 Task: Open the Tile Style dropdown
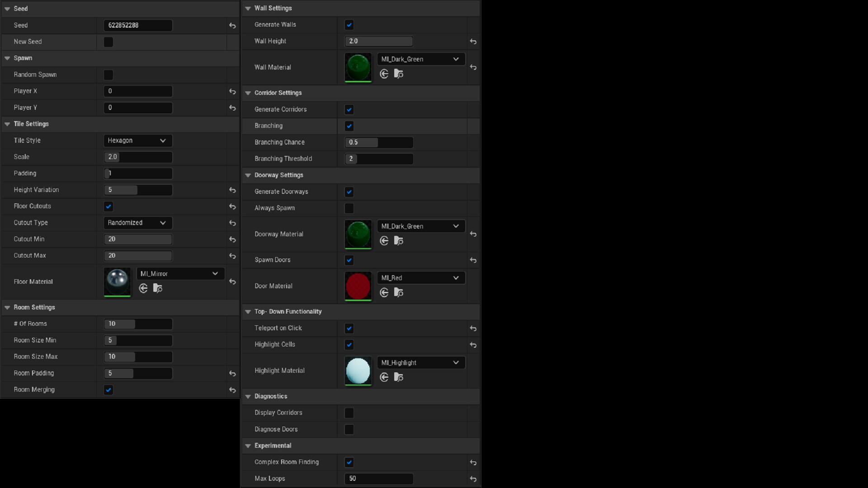pos(137,141)
